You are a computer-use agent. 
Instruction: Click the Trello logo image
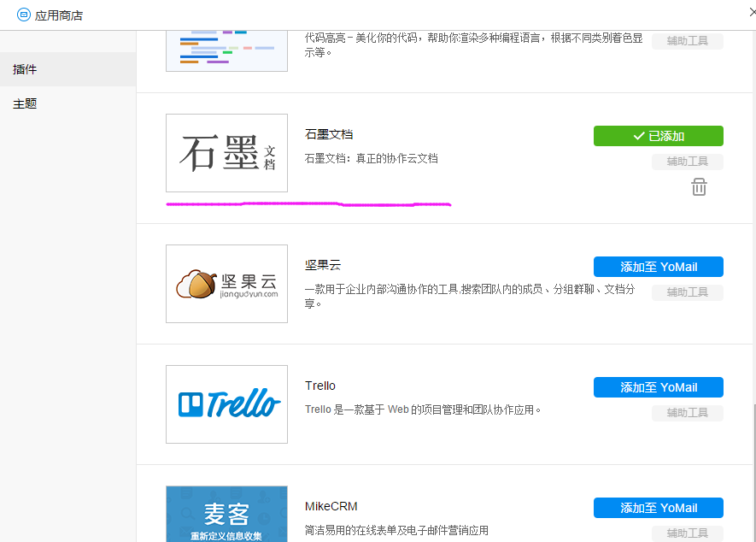coord(226,404)
